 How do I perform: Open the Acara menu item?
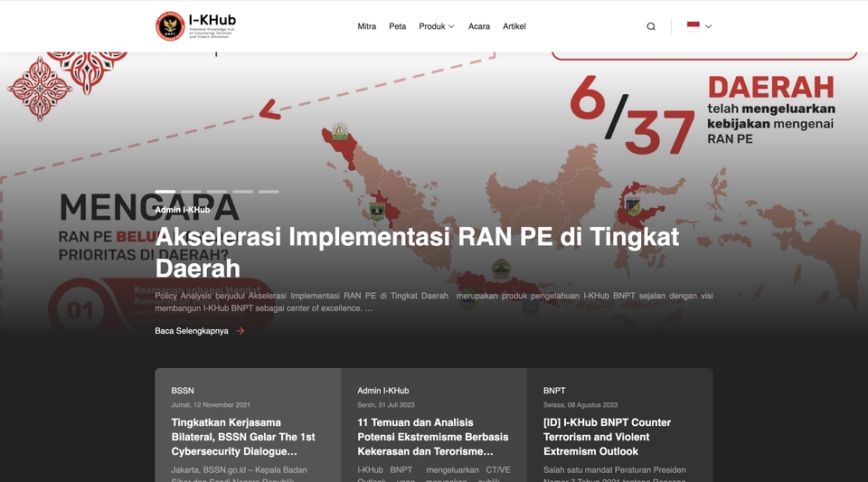tap(479, 26)
